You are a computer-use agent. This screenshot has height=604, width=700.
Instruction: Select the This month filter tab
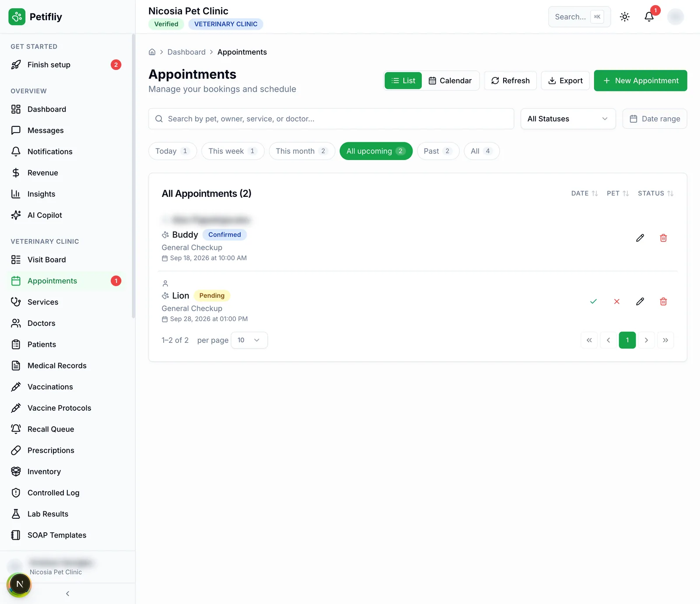coord(302,151)
